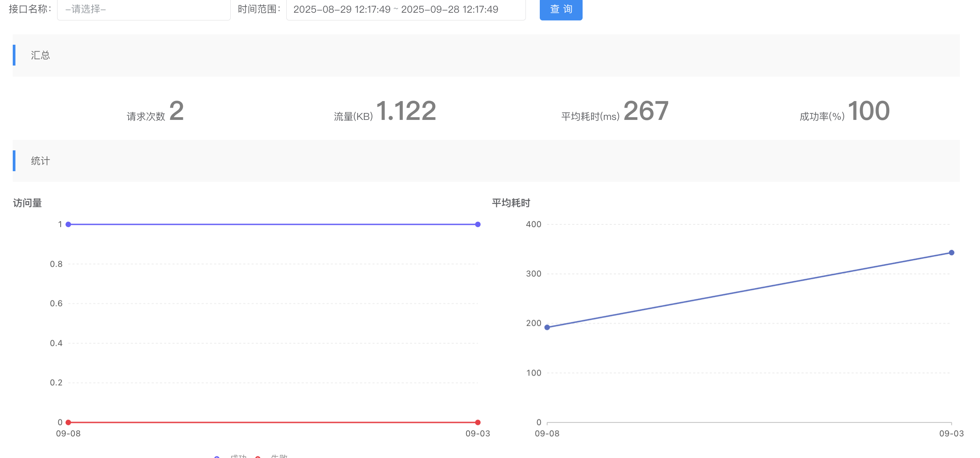Click red failure data point at 09-08
Screen dimensions: 980x458
point(68,422)
